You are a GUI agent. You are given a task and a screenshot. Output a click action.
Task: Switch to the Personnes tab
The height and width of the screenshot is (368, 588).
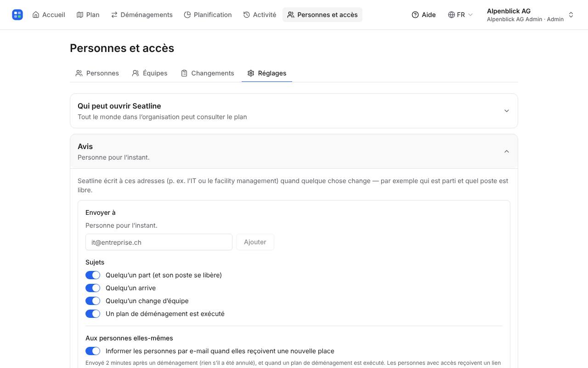click(97, 73)
